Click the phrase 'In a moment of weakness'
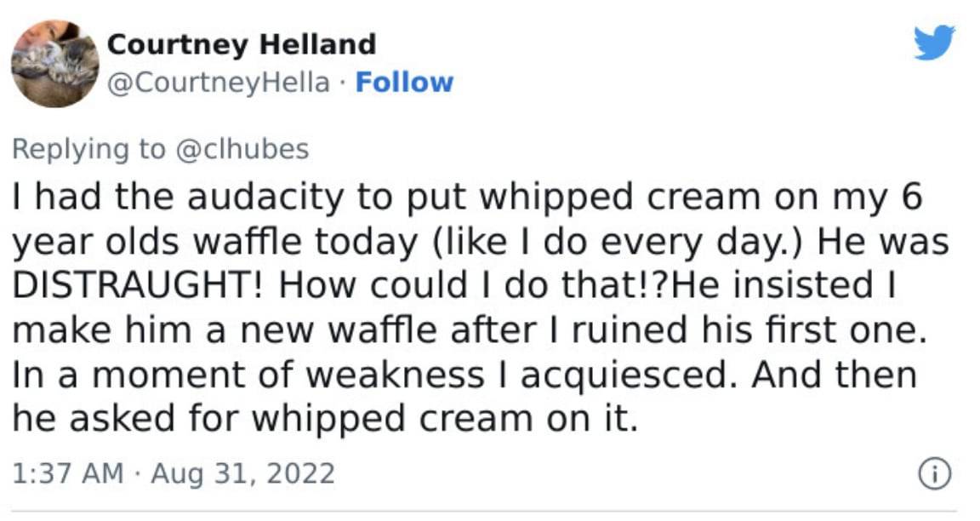Viewport: 980px width, 521px height. 248,374
